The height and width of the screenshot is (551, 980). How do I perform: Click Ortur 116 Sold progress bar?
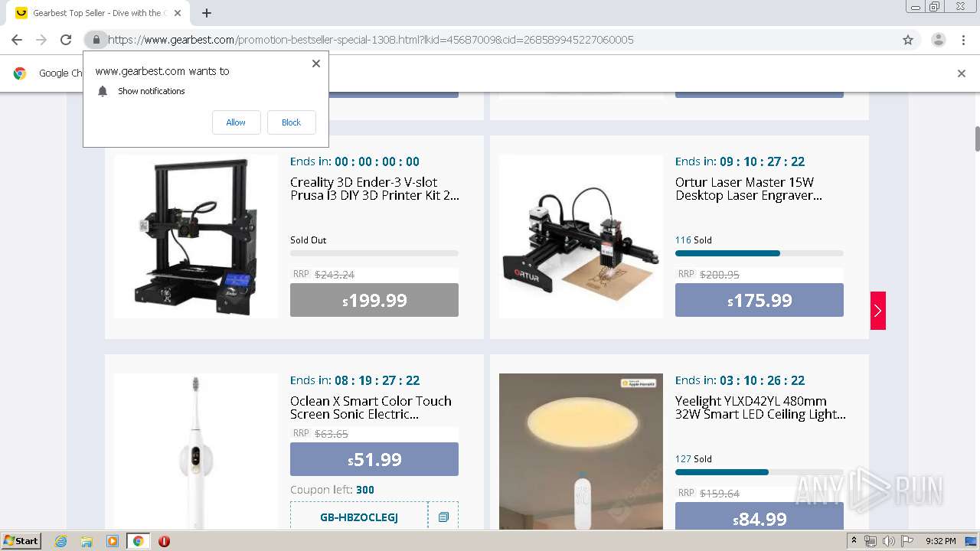[x=759, y=253]
